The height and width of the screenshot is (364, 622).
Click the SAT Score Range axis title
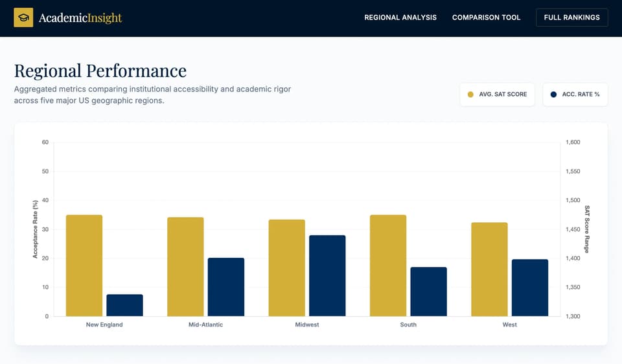tap(587, 229)
